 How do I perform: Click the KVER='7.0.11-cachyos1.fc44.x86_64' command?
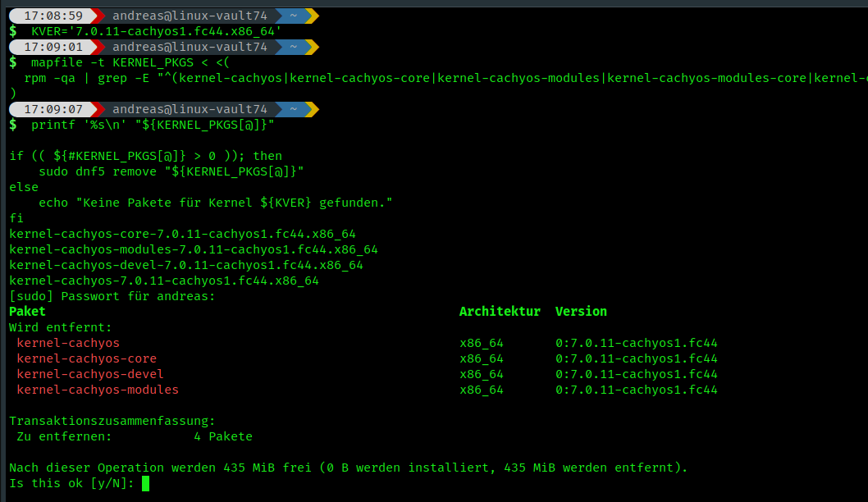(x=156, y=31)
